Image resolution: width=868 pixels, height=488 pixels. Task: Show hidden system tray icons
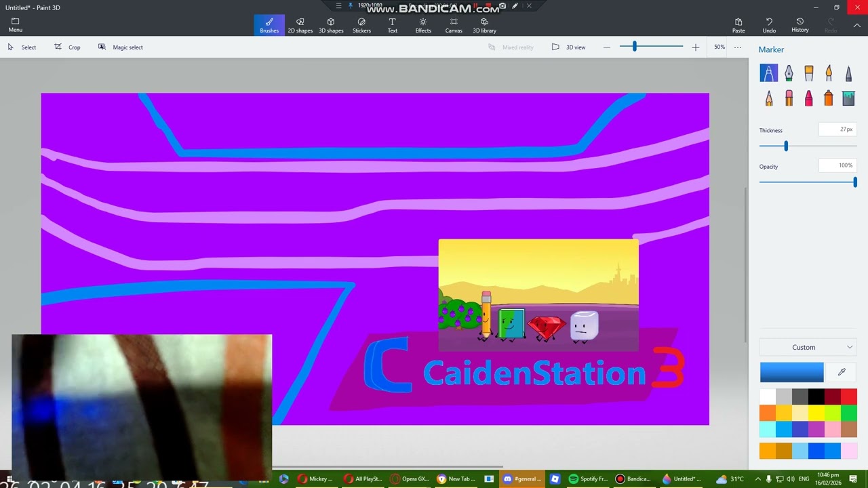pos(757,479)
